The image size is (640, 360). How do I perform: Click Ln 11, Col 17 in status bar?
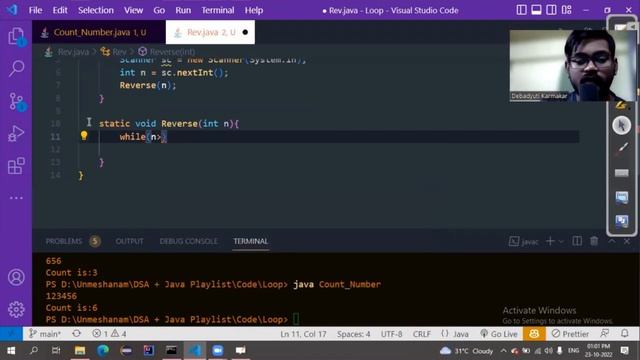(x=303, y=334)
